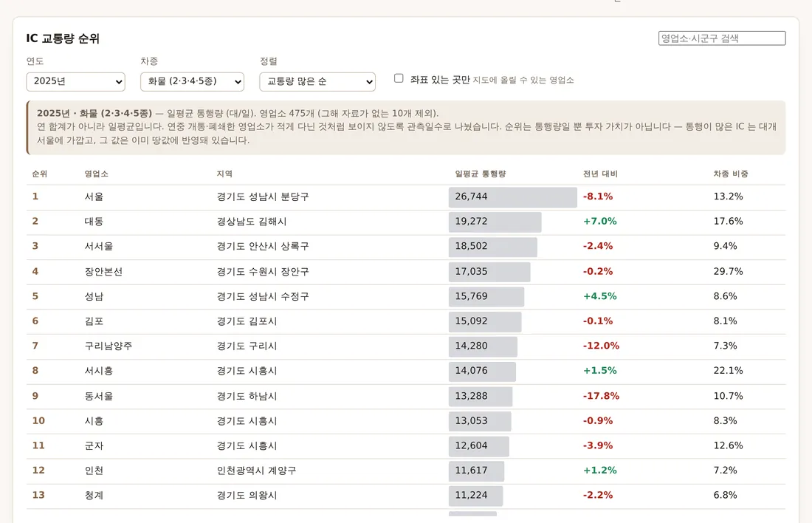Click the 전년 대비 column header
812x523 pixels.
[x=600, y=174]
